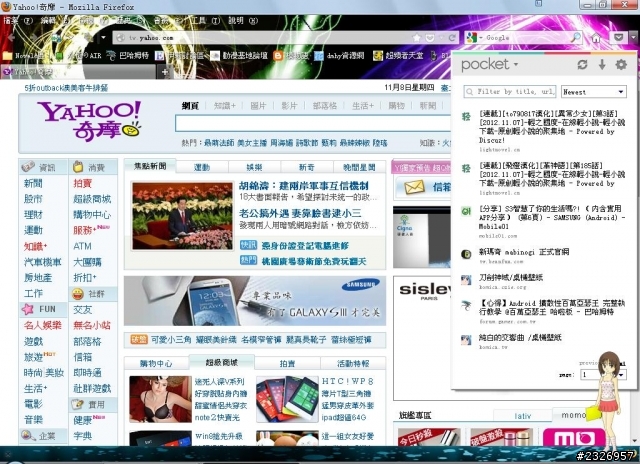Open a new tab with plus button
Viewport: 640px width, 464px height.
point(165,72)
